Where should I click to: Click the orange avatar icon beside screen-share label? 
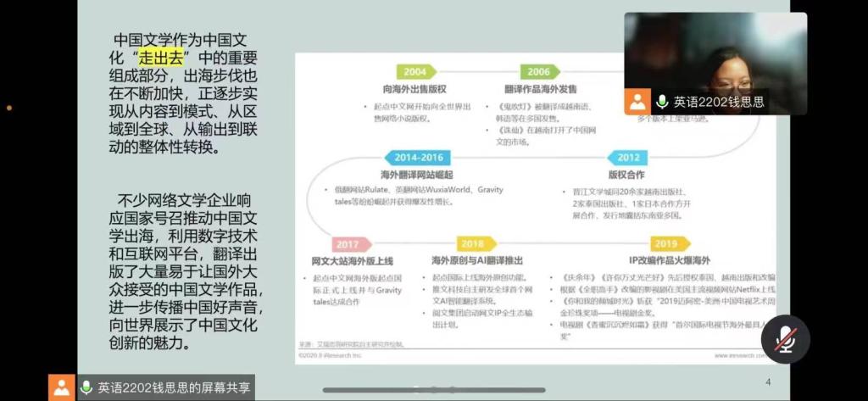pyautogui.click(x=61, y=387)
